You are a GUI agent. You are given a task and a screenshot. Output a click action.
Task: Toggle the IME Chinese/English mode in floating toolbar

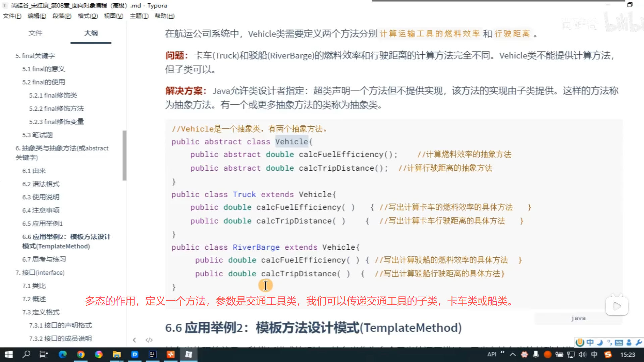590,342
